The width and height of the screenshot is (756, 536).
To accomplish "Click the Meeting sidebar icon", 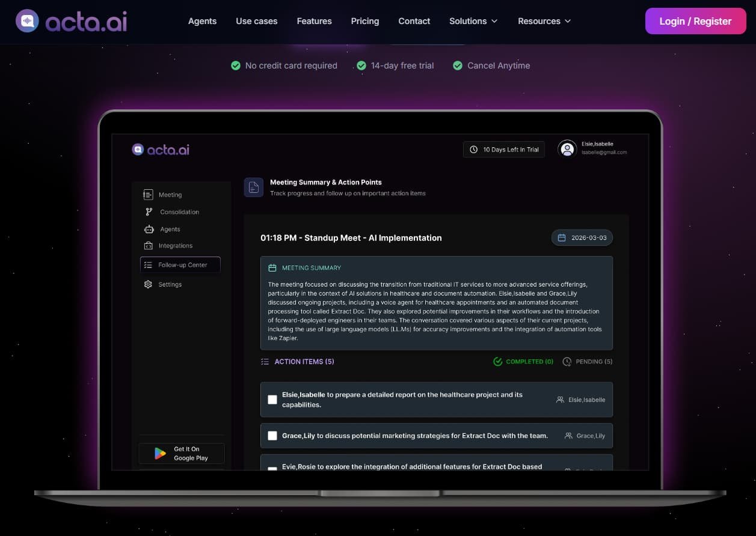I will [x=148, y=195].
